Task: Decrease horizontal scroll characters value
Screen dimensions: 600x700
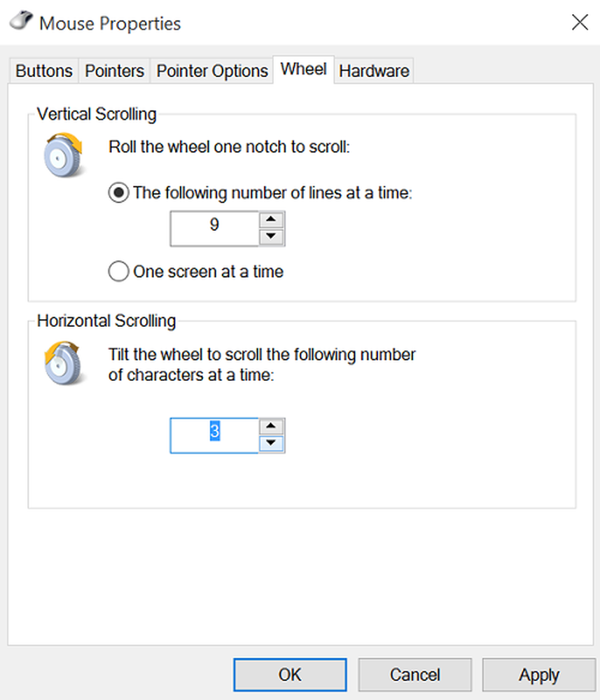Action: (272, 443)
